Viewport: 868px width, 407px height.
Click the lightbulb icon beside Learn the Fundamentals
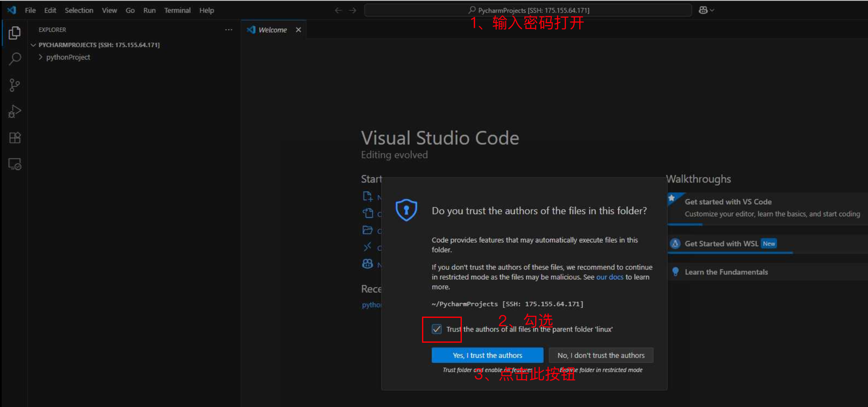[x=675, y=271]
